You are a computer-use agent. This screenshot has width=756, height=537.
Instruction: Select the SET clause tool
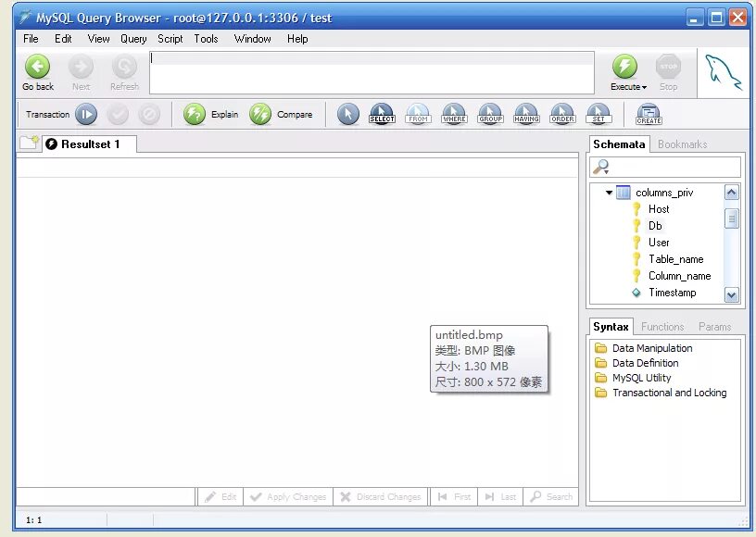[x=598, y=115]
